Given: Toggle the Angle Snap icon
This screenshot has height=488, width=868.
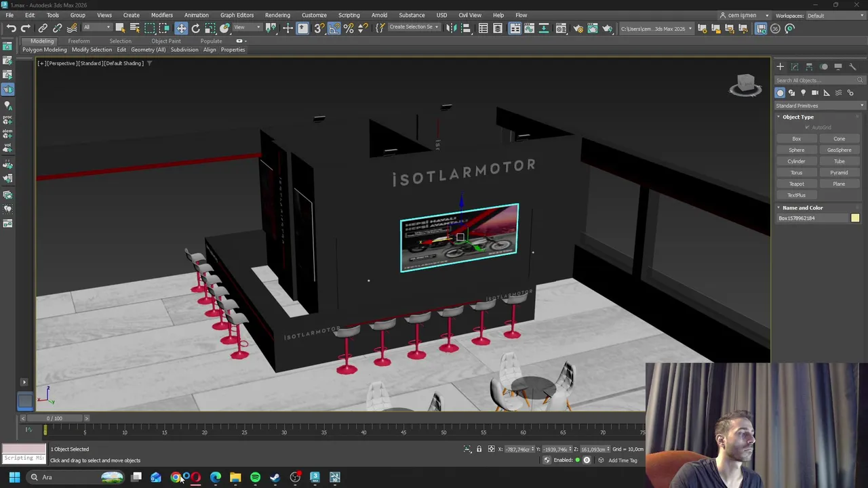Looking at the screenshot, I should [334, 28].
